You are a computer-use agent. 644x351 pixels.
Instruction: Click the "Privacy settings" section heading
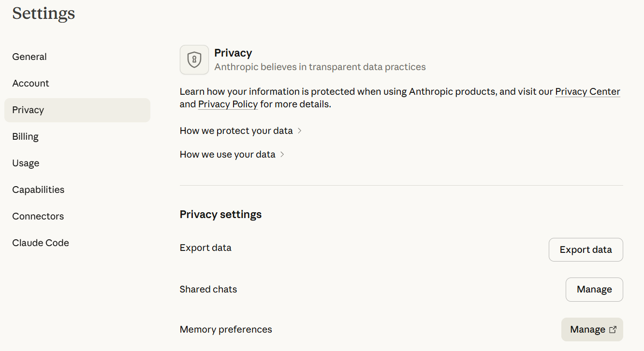[x=220, y=215]
